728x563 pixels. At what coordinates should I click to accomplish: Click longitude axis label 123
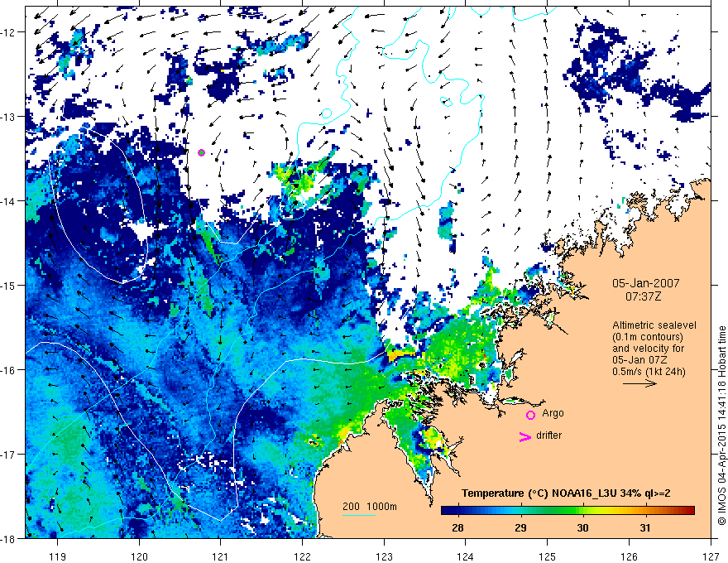tap(384, 556)
